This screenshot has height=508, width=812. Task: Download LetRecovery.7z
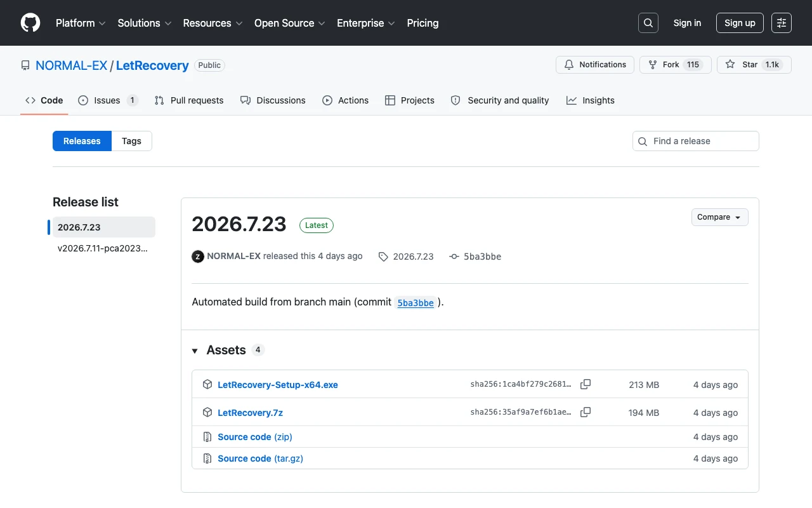coord(250,413)
